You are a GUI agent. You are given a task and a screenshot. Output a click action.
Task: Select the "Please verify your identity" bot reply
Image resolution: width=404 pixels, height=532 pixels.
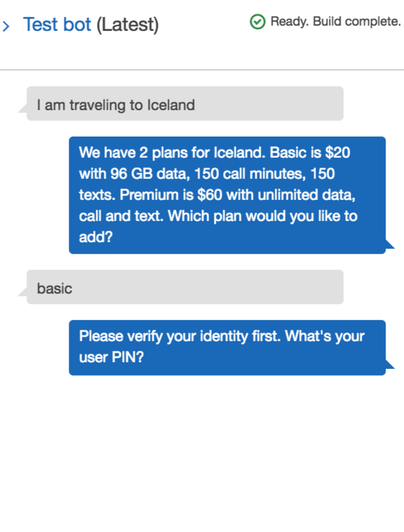227,347
